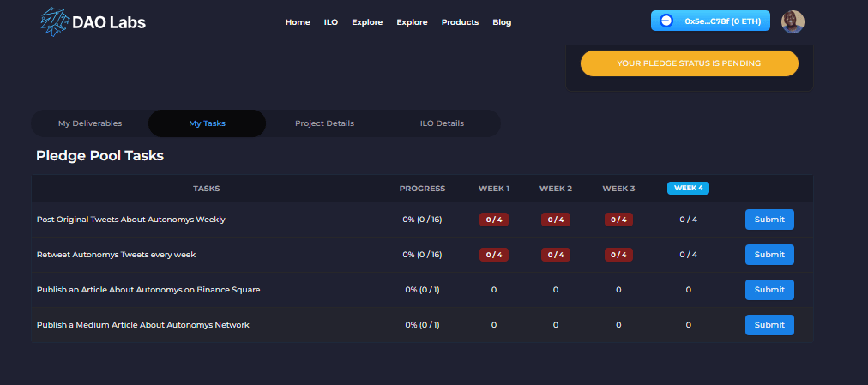868x385 pixels.
Task: Open the ILO Details tab
Action: (442, 123)
